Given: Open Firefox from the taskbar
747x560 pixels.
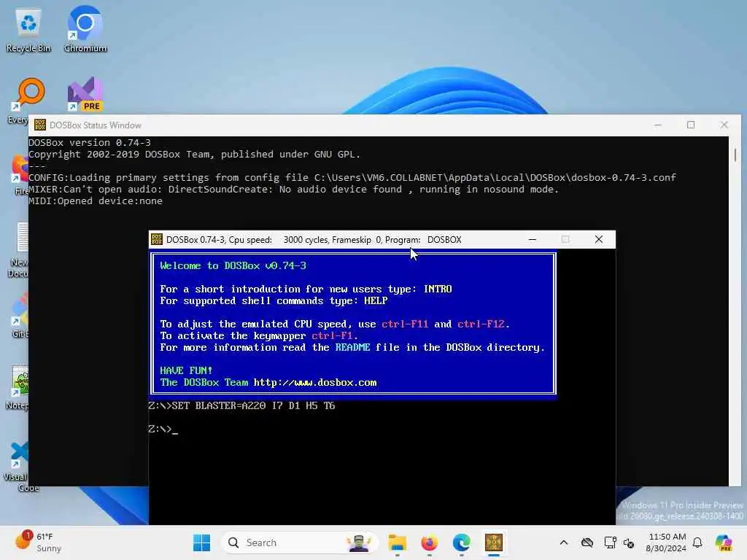Looking at the screenshot, I should click(x=429, y=542).
